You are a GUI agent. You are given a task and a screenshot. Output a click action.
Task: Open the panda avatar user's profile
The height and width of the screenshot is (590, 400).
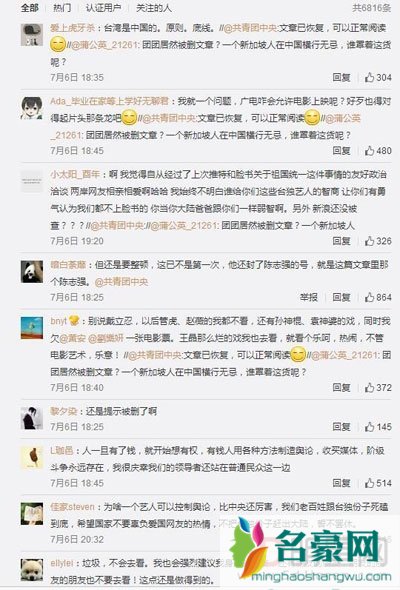32,271
